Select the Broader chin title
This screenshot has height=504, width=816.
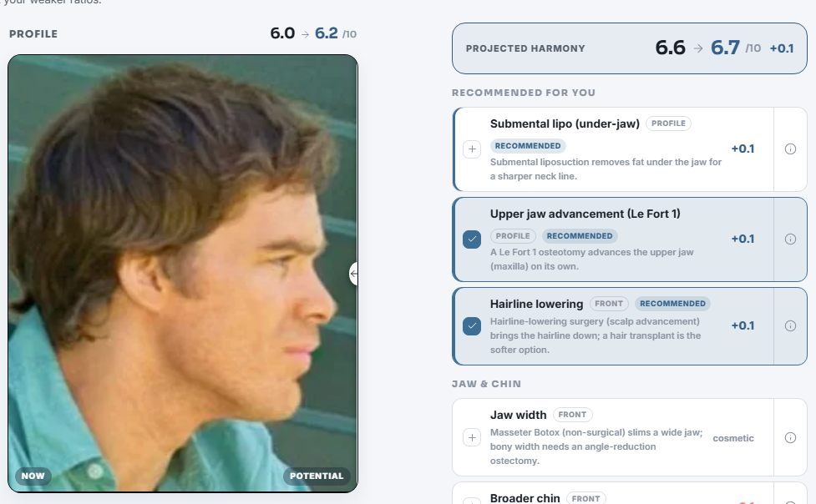click(525, 498)
